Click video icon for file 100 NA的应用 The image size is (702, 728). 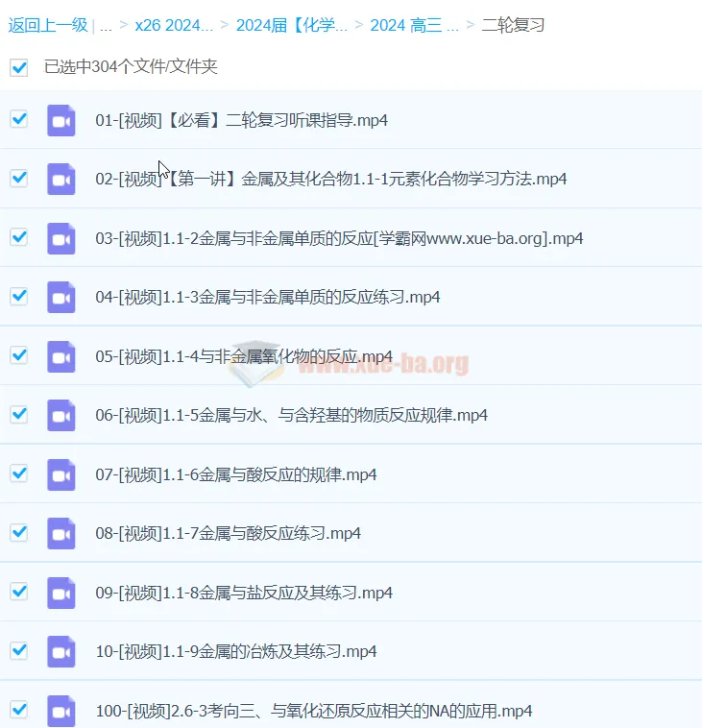click(61, 711)
